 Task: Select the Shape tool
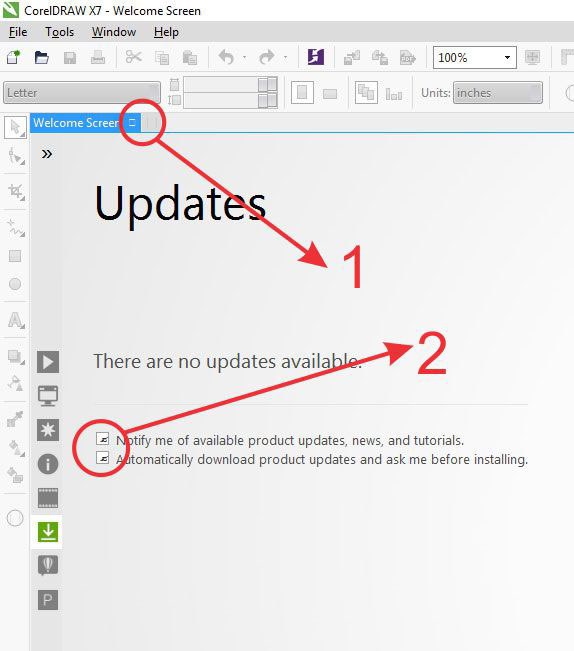tap(16, 156)
